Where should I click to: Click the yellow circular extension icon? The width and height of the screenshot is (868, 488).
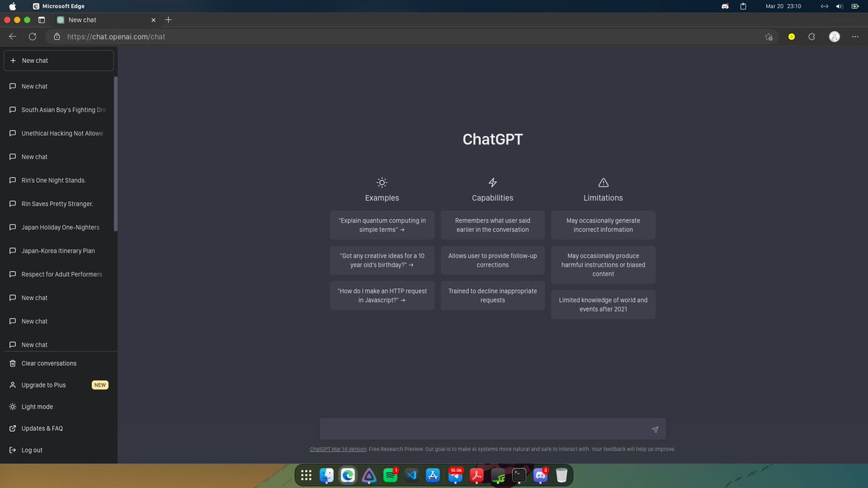point(791,36)
